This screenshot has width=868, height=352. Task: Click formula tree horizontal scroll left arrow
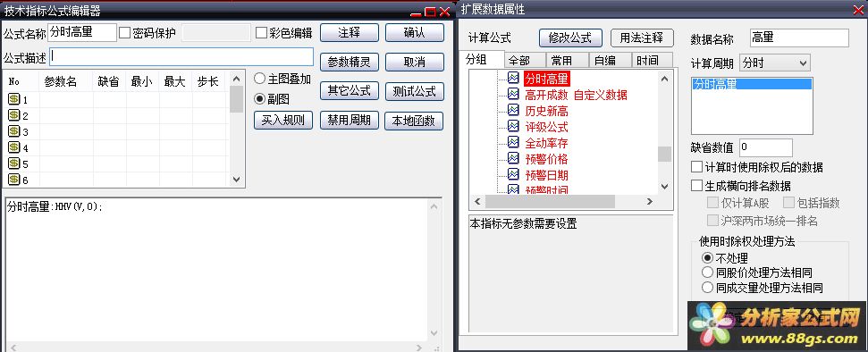click(477, 201)
